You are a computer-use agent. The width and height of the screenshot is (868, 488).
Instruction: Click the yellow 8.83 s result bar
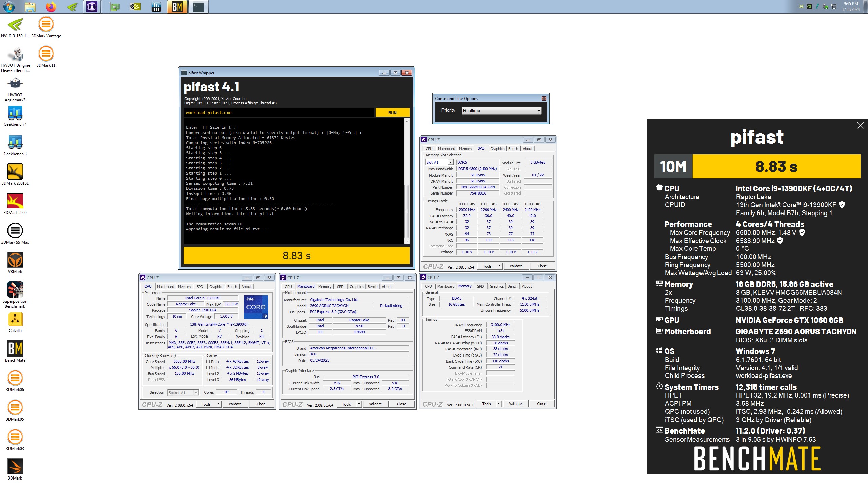(x=296, y=256)
